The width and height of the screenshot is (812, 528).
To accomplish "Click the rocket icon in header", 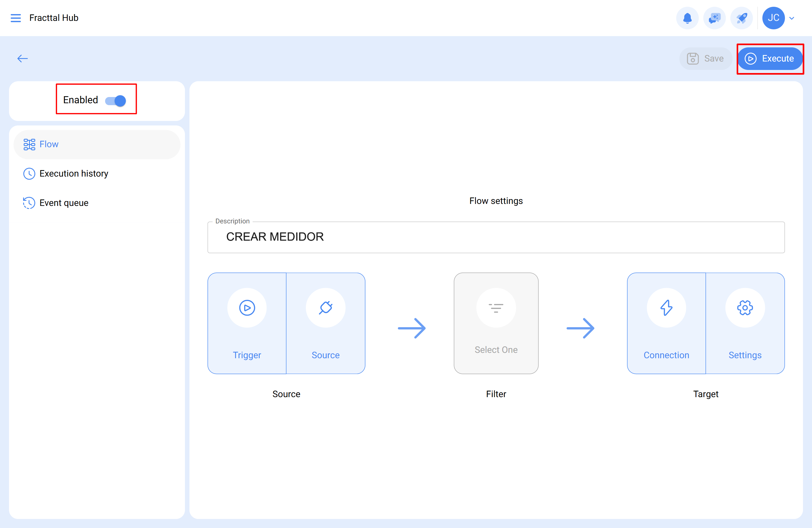I will point(742,18).
